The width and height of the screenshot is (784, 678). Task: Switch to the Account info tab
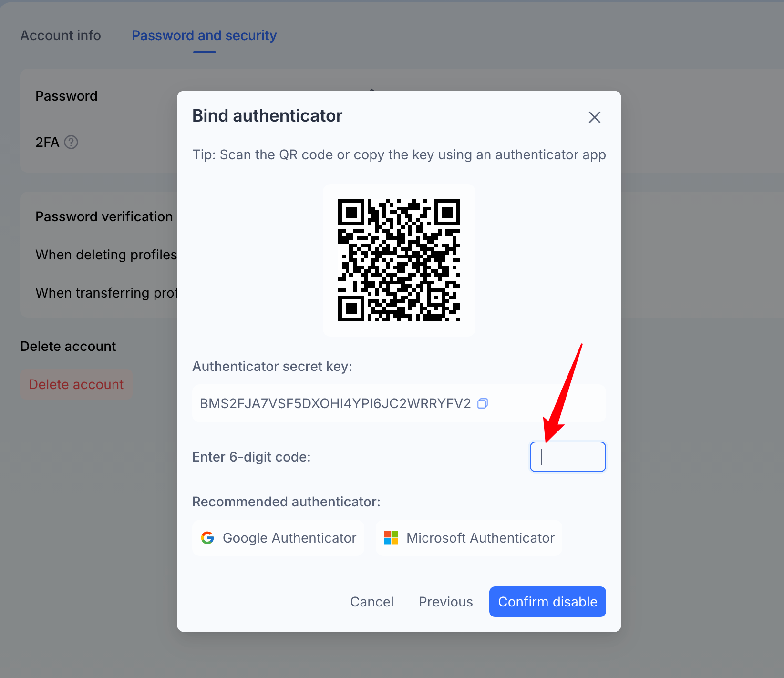pyautogui.click(x=61, y=35)
